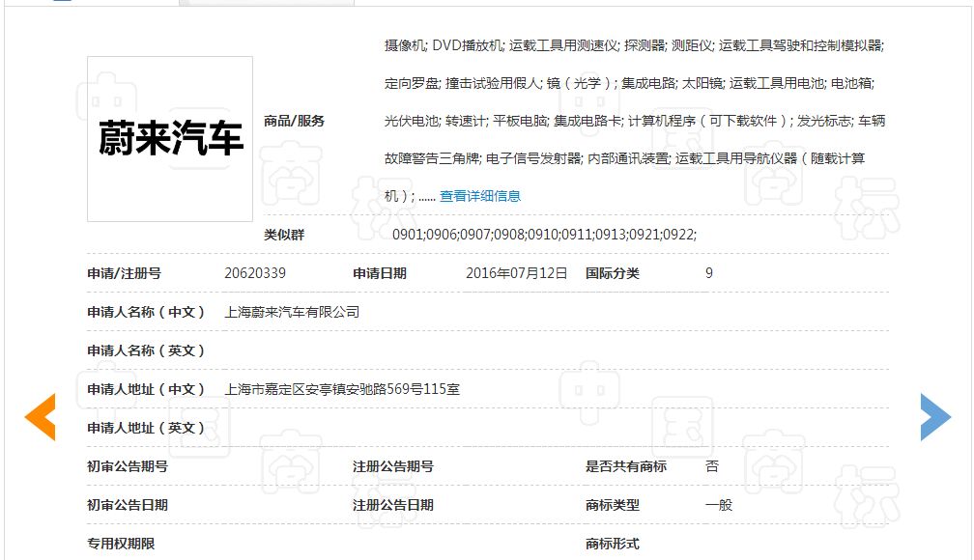The height and width of the screenshot is (560, 974).
Task: Click the 注册公告期号 label
Action: coord(393,466)
